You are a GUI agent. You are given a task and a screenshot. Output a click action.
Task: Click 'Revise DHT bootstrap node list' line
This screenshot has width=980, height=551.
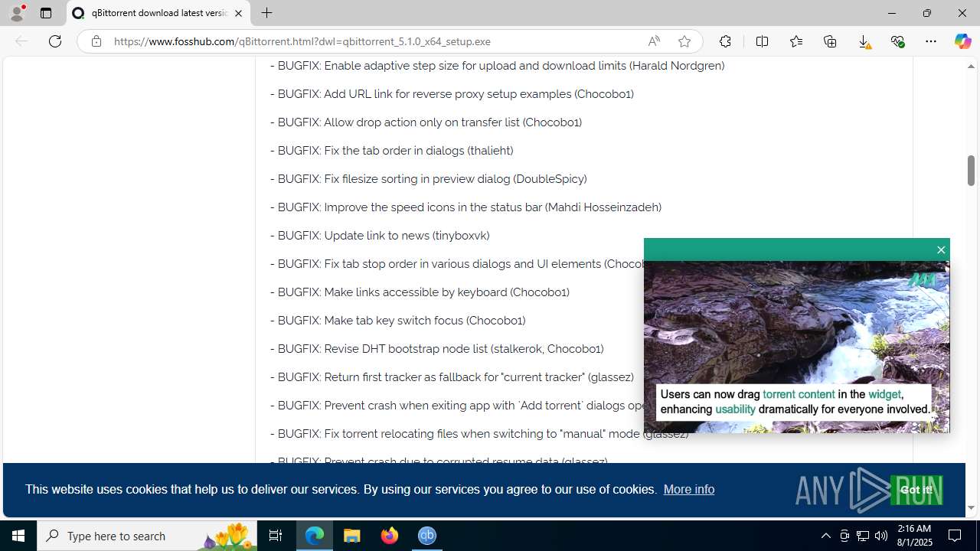click(436, 349)
